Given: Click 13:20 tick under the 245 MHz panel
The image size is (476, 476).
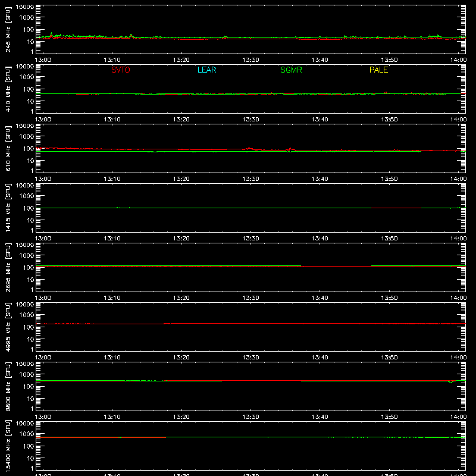Looking at the screenshot, I should (181, 60).
